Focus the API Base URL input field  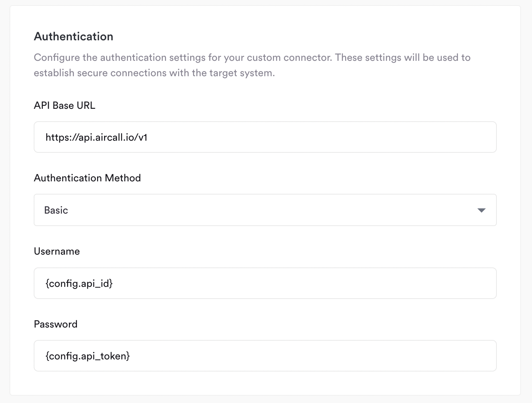point(265,137)
